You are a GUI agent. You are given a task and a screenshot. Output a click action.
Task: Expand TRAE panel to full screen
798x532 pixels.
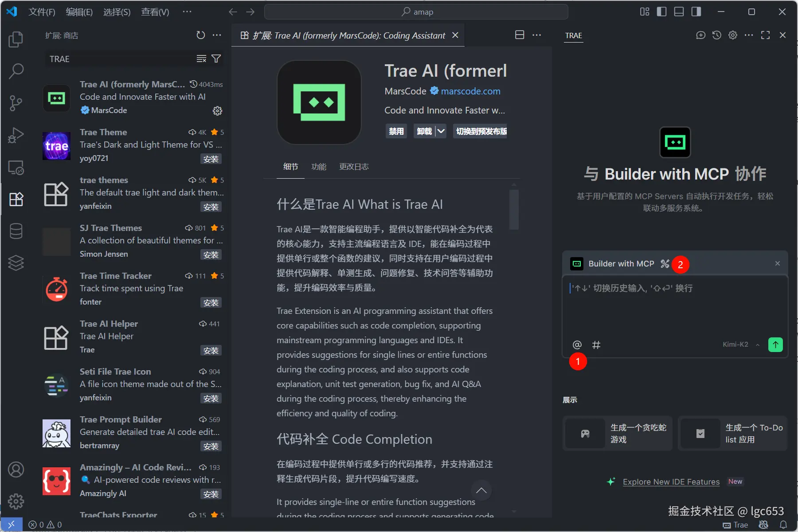[765, 35]
